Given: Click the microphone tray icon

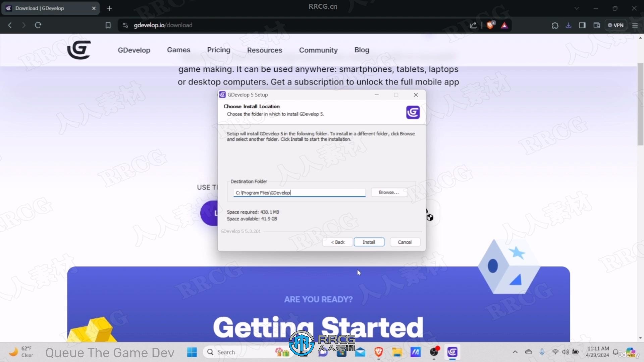Looking at the screenshot, I should tap(542, 352).
